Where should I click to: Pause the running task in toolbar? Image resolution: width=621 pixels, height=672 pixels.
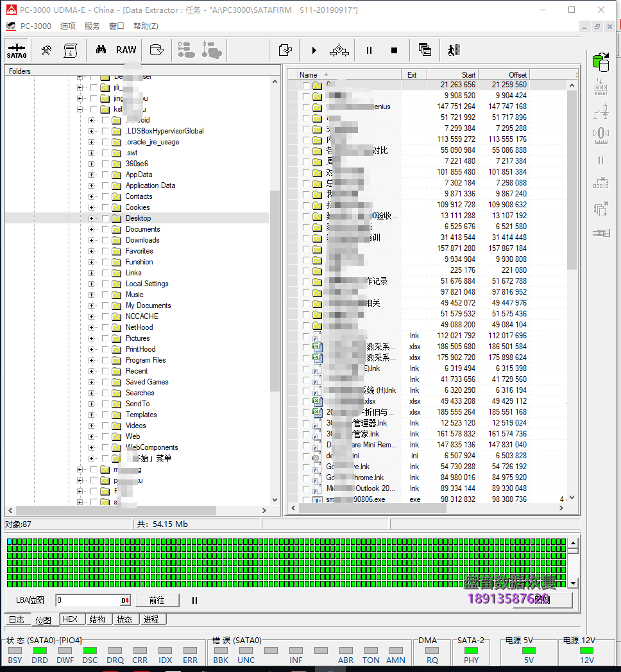[369, 51]
